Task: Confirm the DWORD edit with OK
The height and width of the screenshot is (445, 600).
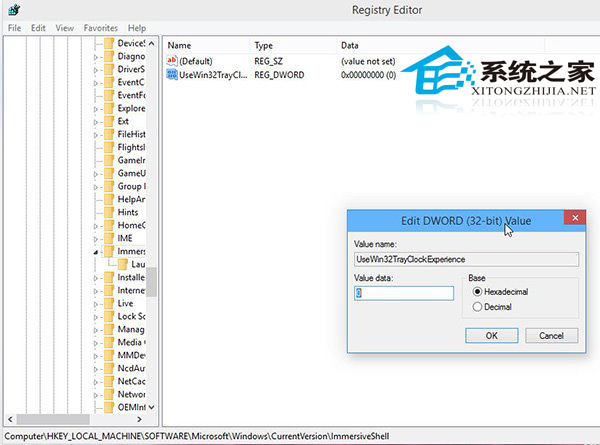Action: [x=492, y=336]
